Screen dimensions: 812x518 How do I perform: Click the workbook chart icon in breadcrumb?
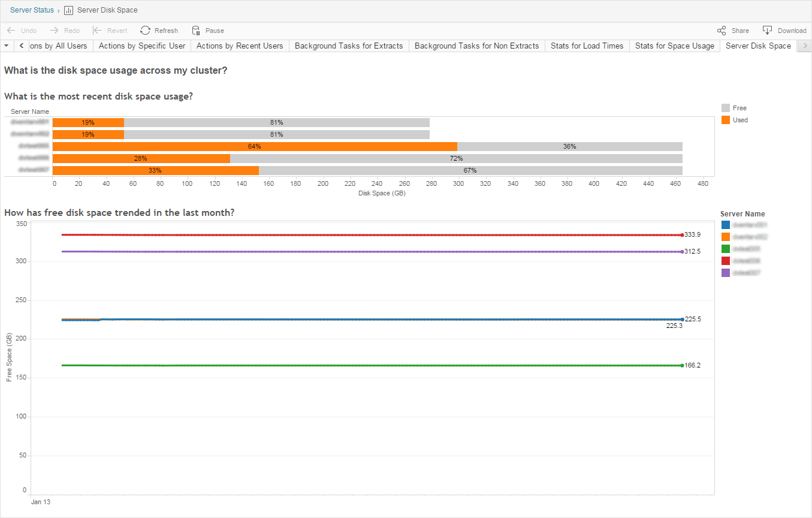pyautogui.click(x=68, y=10)
